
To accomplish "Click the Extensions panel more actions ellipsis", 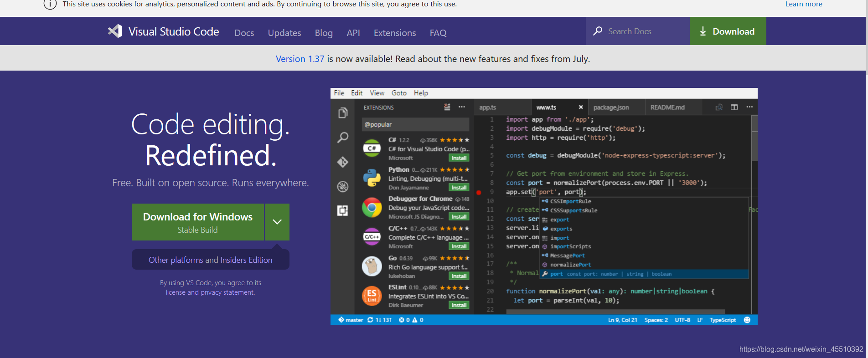I will tap(462, 107).
